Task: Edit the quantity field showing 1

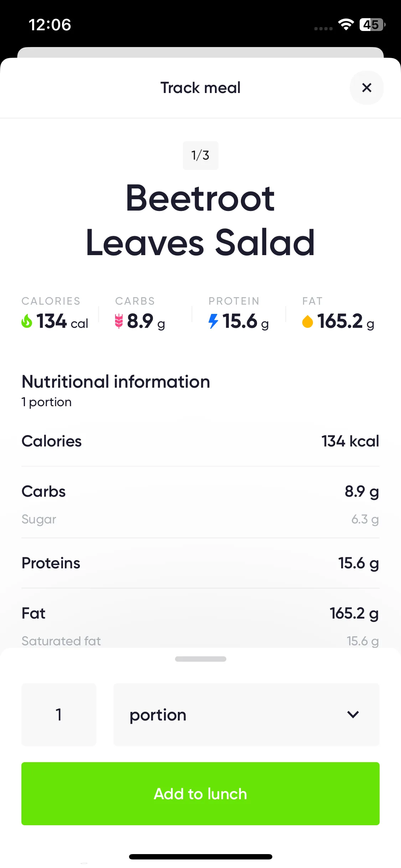Action: pyautogui.click(x=59, y=714)
